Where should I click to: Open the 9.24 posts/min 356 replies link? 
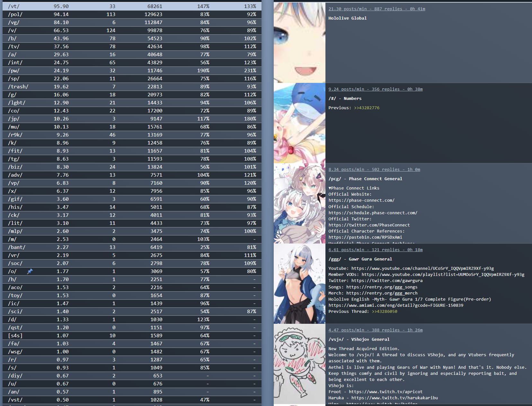[x=376, y=89]
